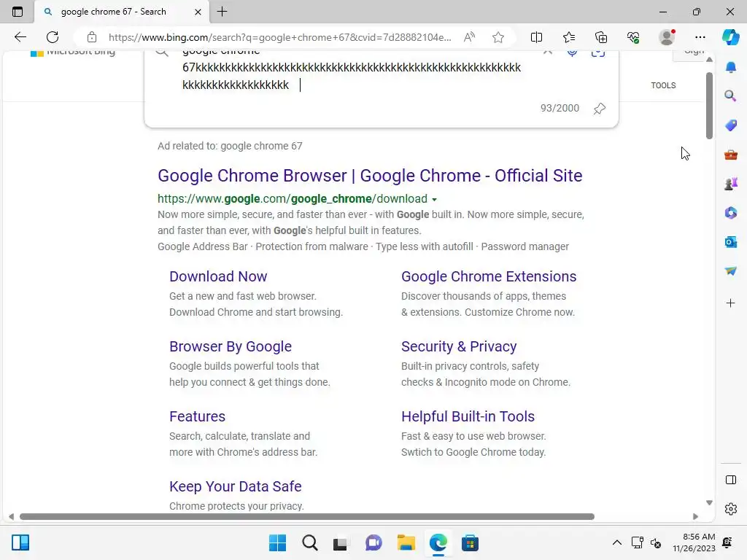Add this page to favorites star
Image resolution: width=747 pixels, height=560 pixels.
[498, 37]
